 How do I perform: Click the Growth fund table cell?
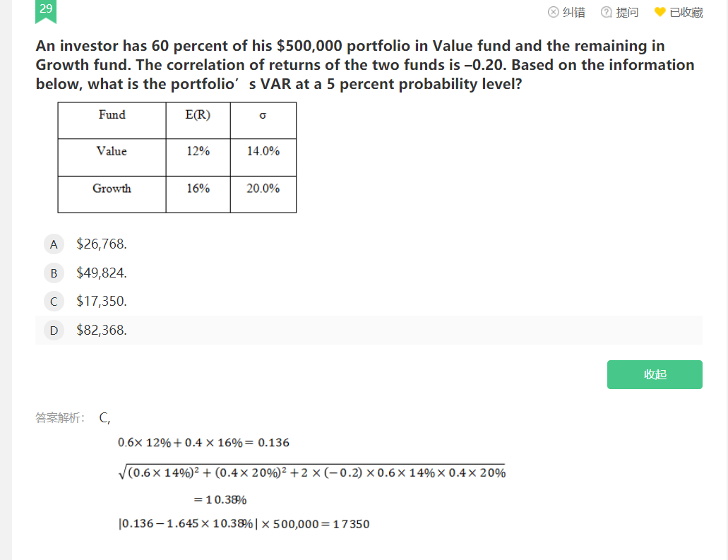(x=112, y=189)
